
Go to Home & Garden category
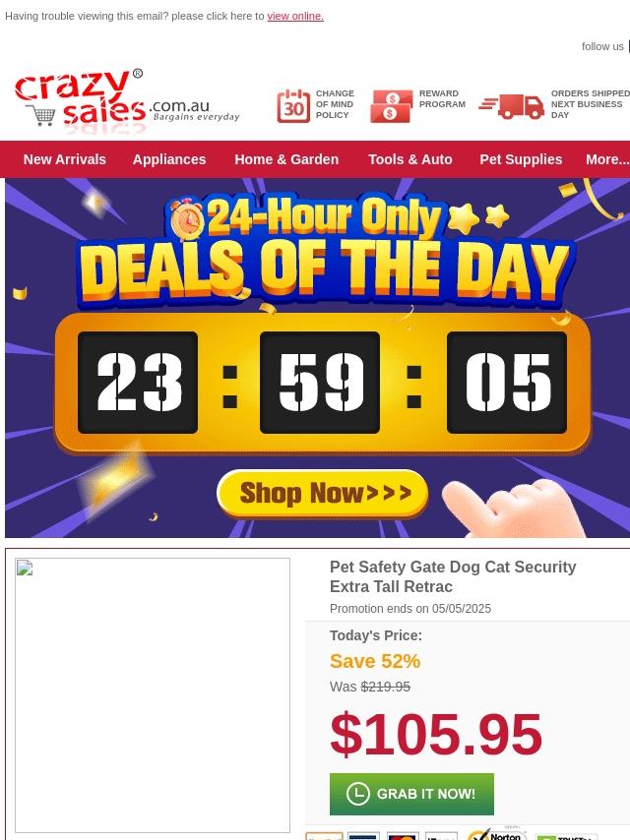(x=286, y=159)
